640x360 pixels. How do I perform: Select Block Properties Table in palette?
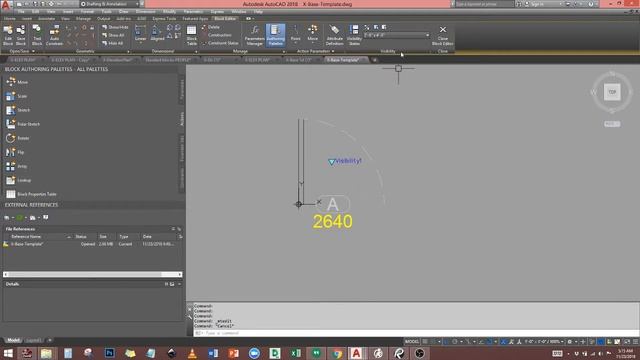(x=31, y=194)
